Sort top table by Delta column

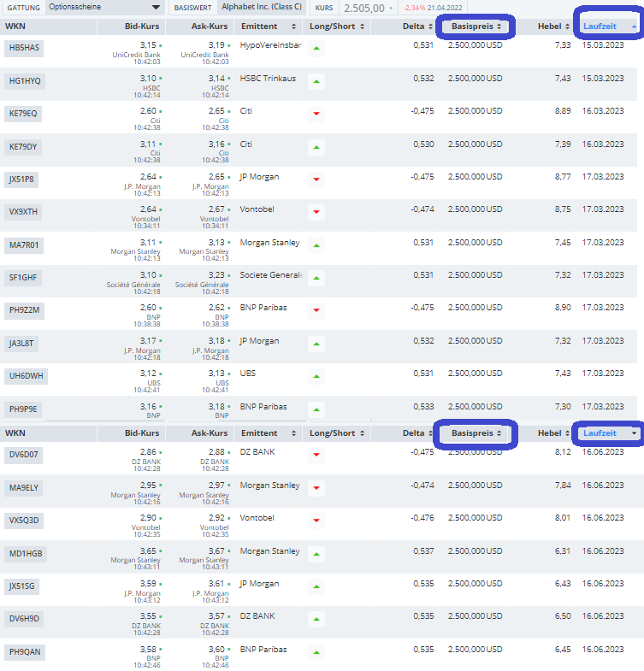pos(417,26)
